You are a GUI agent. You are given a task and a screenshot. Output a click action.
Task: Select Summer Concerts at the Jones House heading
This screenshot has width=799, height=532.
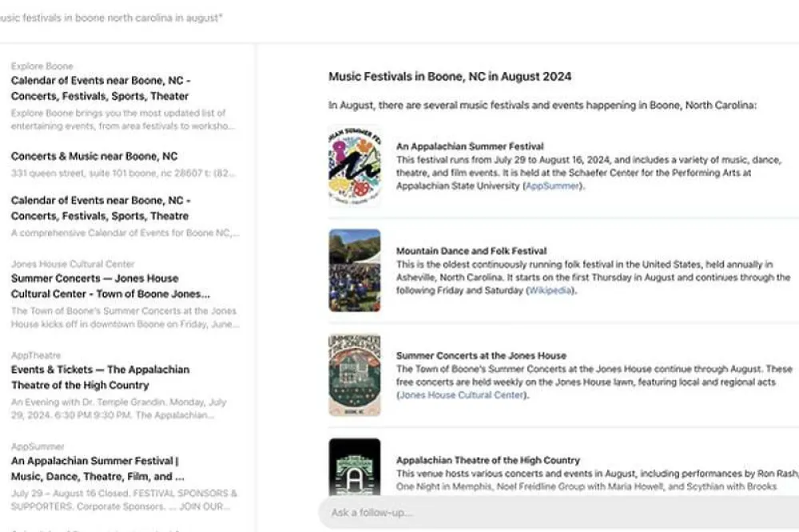click(x=481, y=355)
